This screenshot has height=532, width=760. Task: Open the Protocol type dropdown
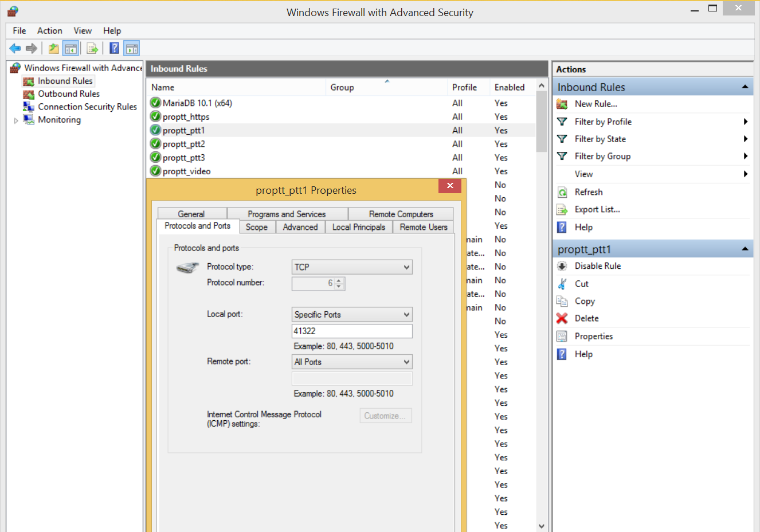[352, 267]
